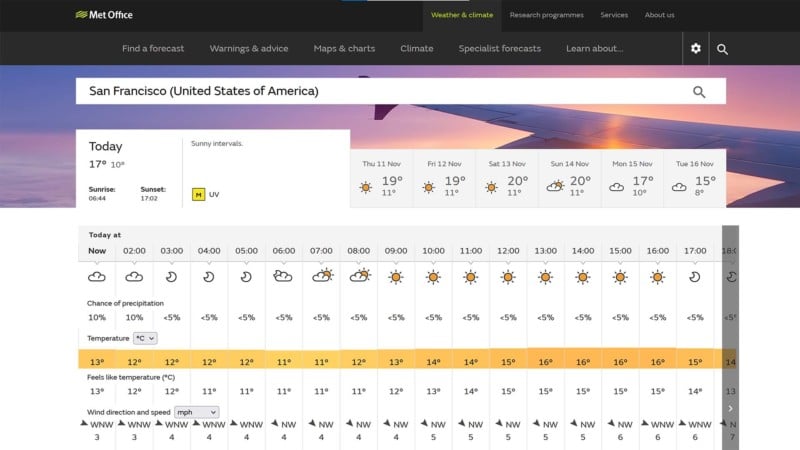Open the Warnings & advice menu

249,48
